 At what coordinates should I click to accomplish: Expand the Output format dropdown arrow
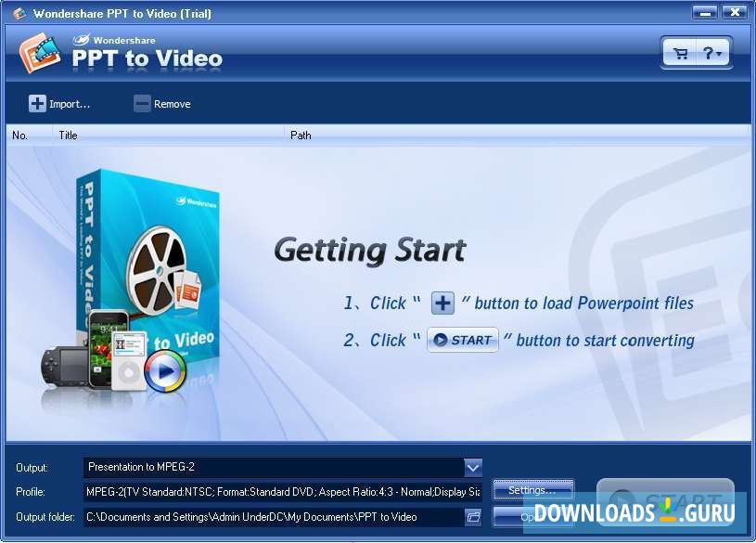point(473,467)
